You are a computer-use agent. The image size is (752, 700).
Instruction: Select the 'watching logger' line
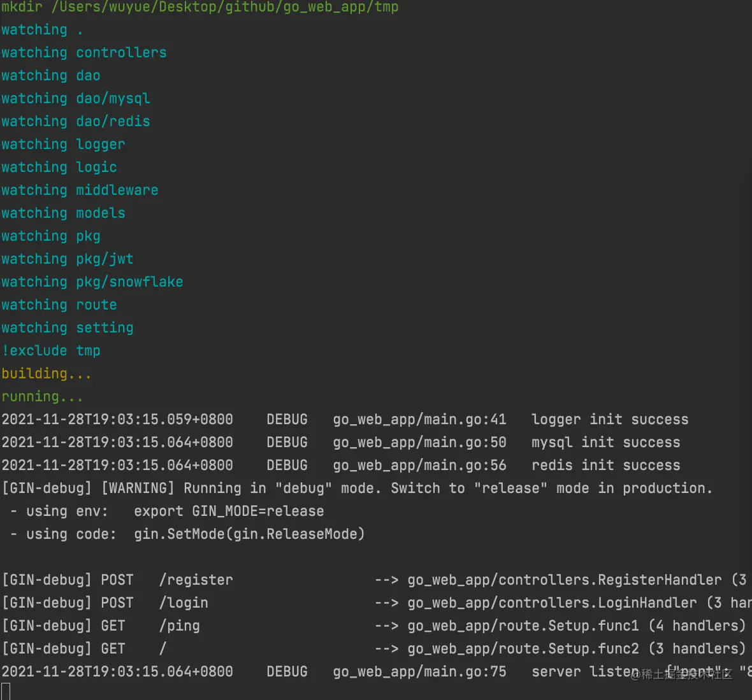point(63,145)
